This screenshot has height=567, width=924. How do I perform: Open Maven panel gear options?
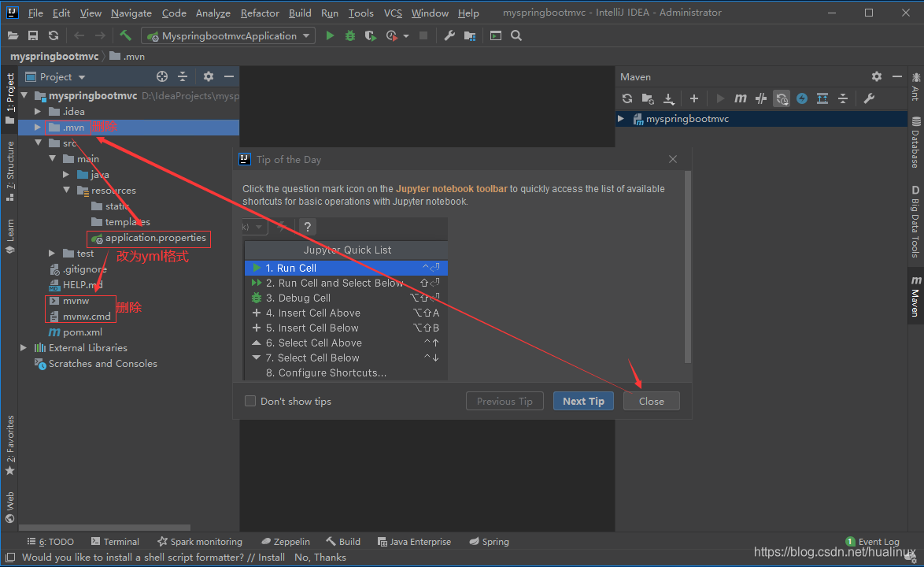coord(877,76)
